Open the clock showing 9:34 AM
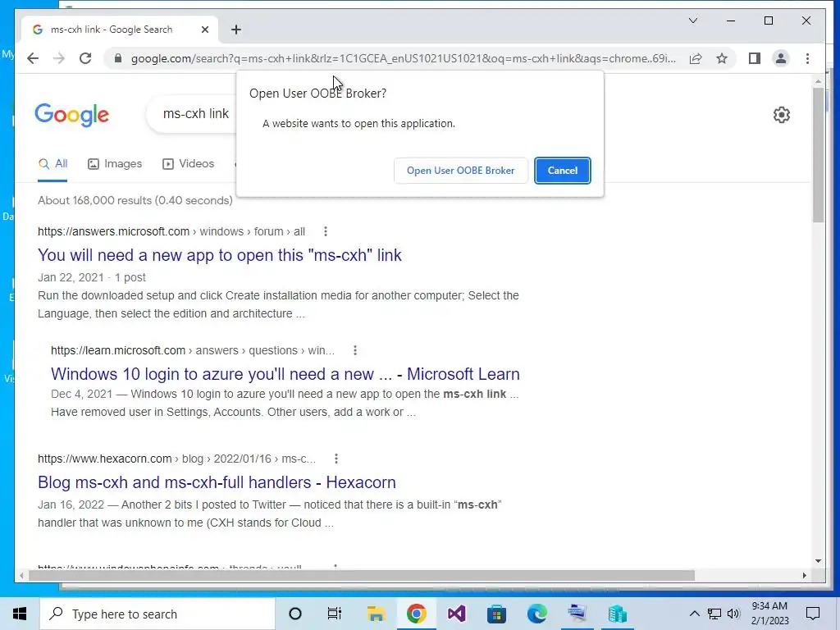840x630 pixels. [769, 614]
